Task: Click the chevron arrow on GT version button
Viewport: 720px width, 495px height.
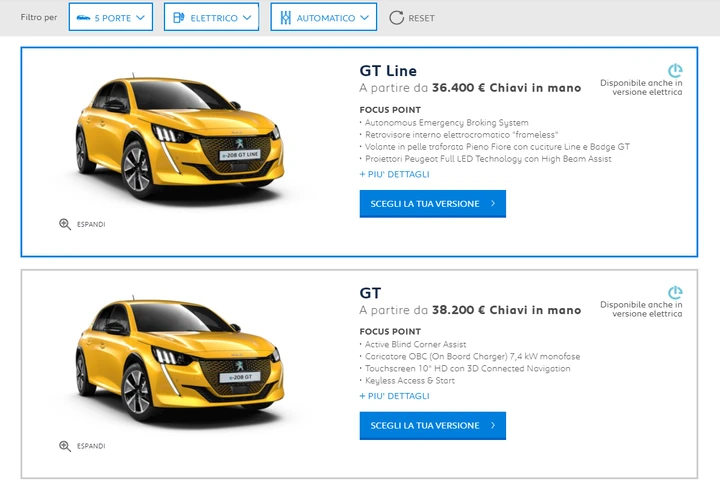Action: pyautogui.click(x=493, y=425)
